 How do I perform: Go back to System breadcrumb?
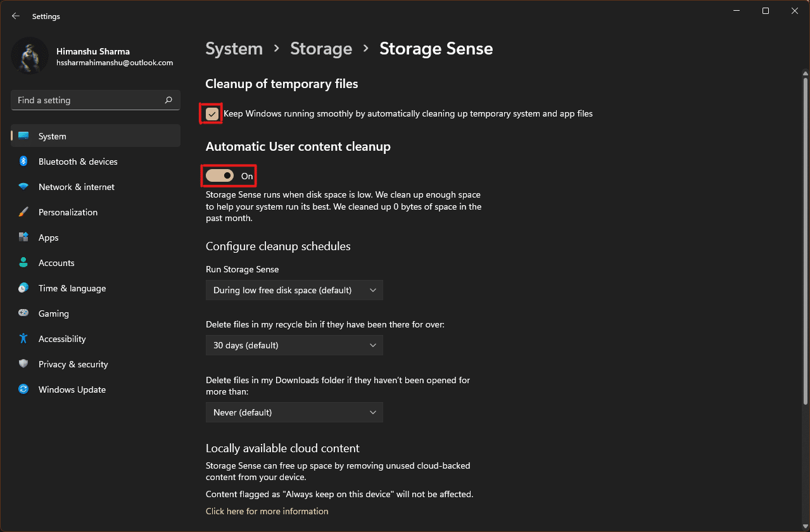234,49
